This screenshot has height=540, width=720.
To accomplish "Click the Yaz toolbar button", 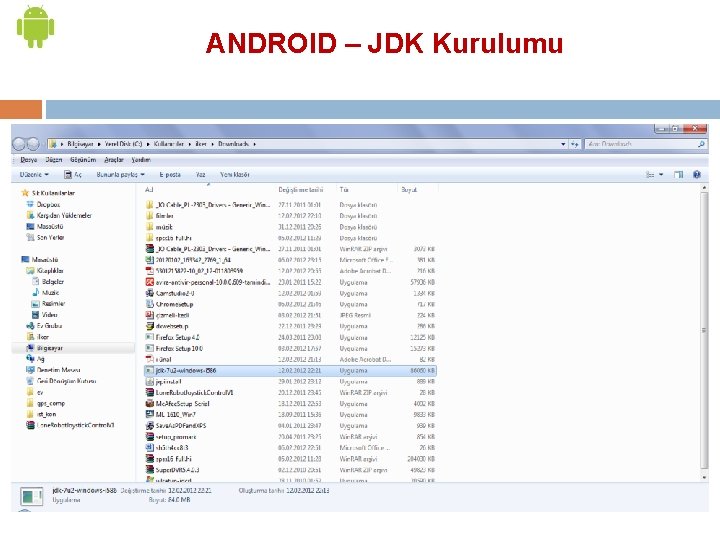I will (200, 174).
